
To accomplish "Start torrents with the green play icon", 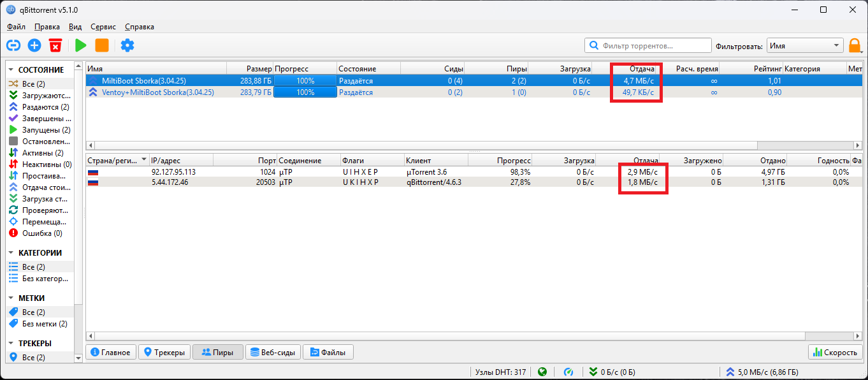I will click(80, 45).
